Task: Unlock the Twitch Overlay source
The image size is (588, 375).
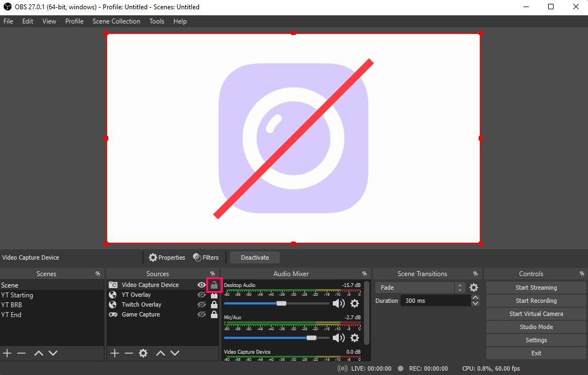Action: (x=214, y=304)
